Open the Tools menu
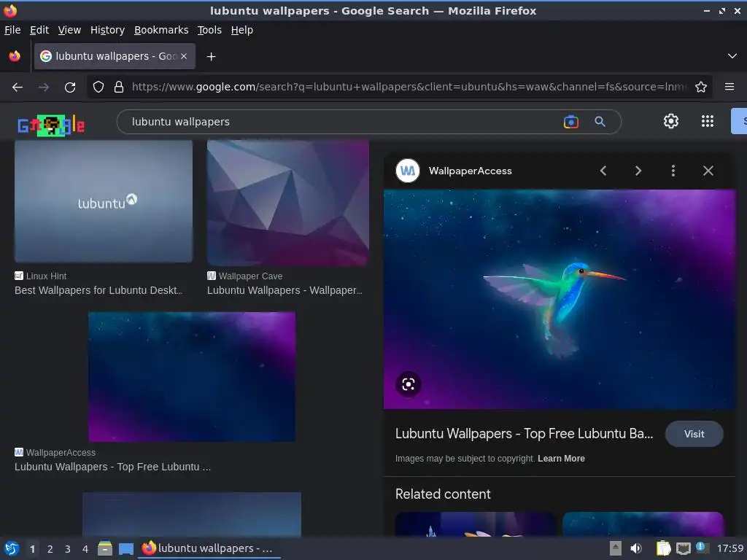The height and width of the screenshot is (560, 747). [209, 30]
